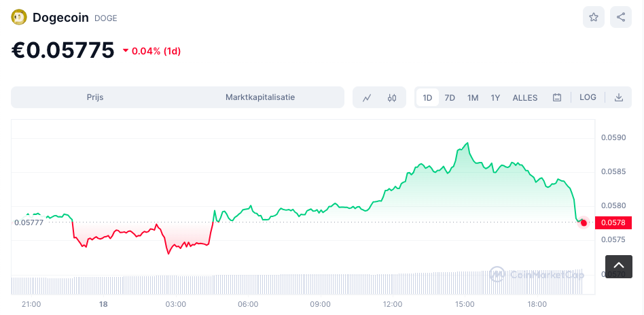Image resolution: width=644 pixels, height=315 pixels.
Task: Click the 03:00 time axis label
Action: pyautogui.click(x=176, y=305)
